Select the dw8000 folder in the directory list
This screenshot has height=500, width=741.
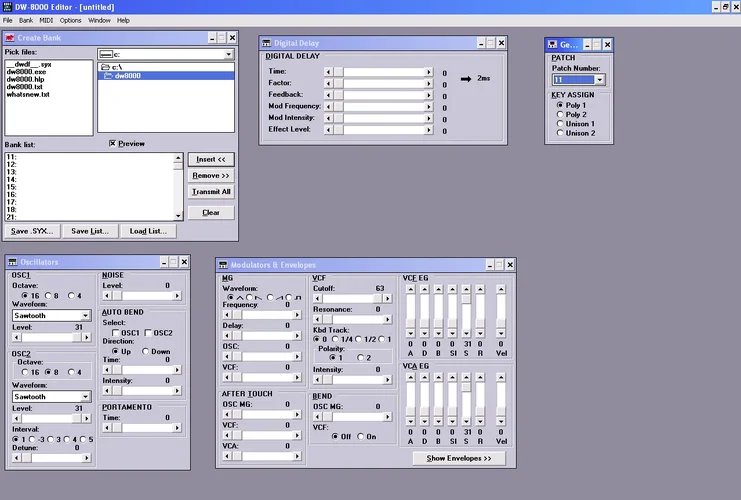click(x=125, y=75)
